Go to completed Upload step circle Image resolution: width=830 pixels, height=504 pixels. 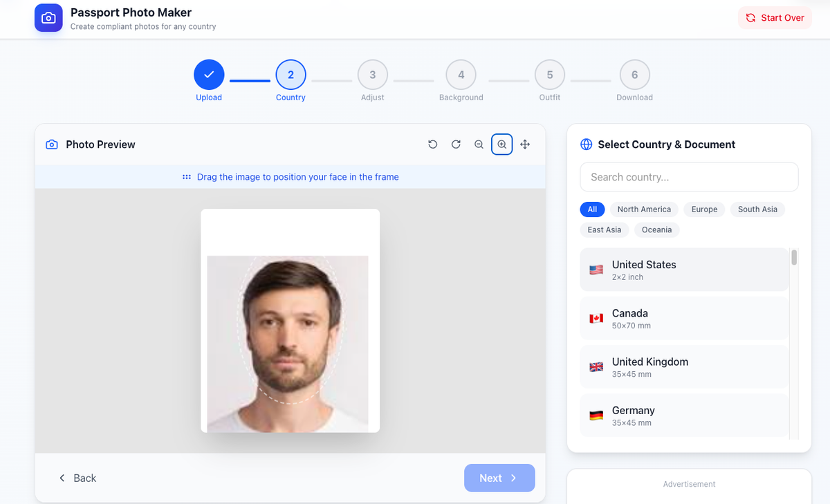pos(209,75)
